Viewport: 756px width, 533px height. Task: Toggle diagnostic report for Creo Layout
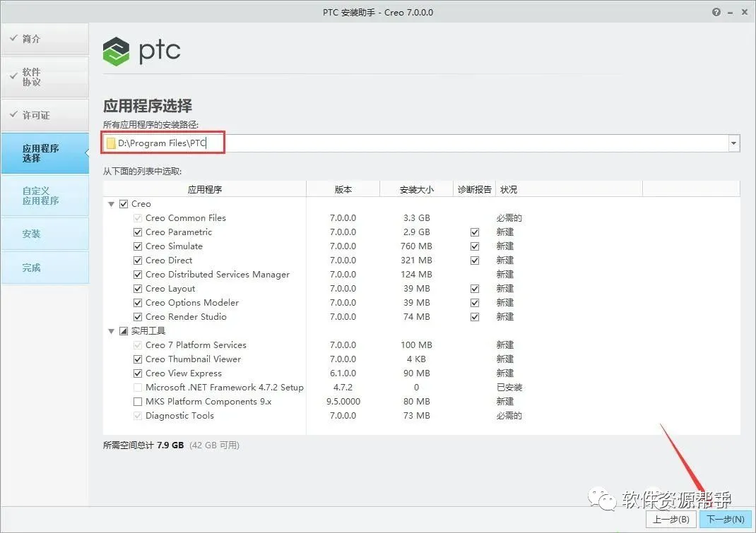[x=475, y=289]
